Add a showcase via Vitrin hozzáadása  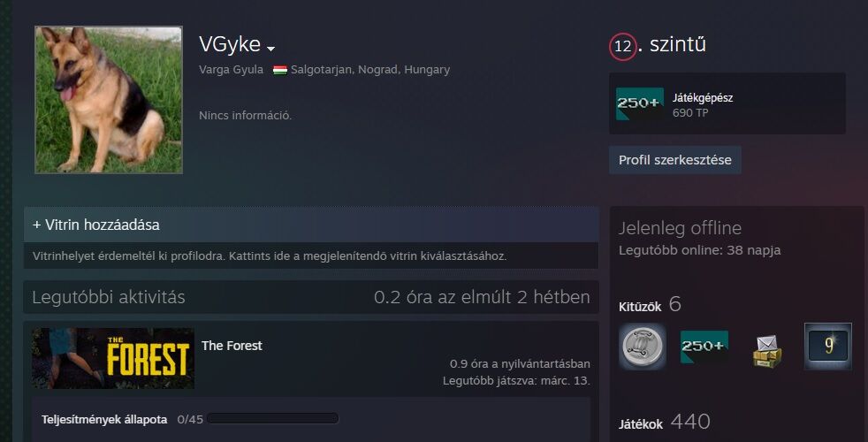[95, 225]
